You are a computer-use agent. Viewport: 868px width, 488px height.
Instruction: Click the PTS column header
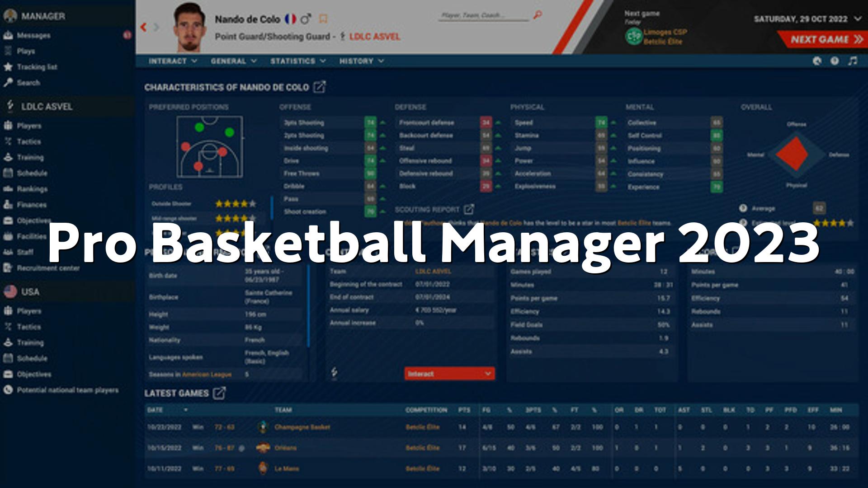464,410
